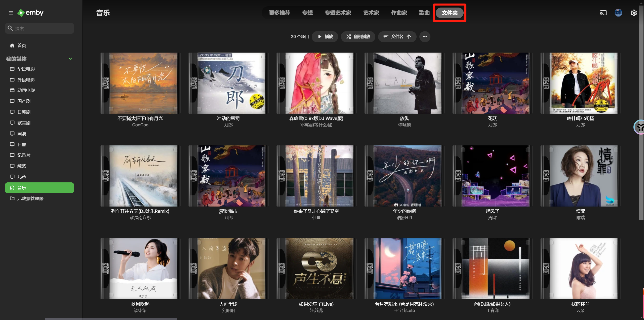Click artist link 谭咏麟 under 放纵

[404, 125]
